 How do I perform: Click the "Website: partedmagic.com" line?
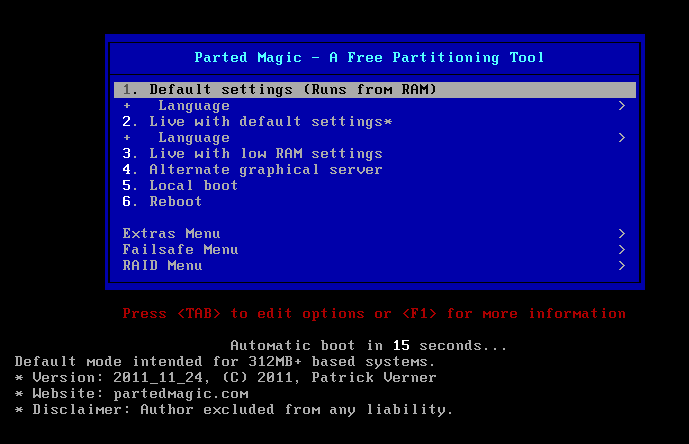point(131,394)
